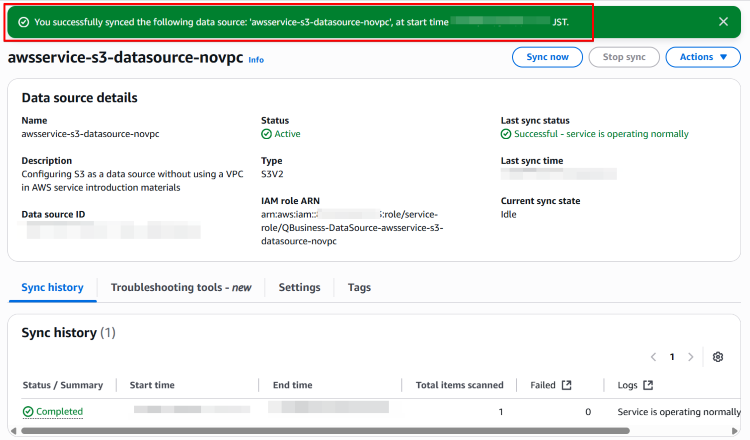This screenshot has width=750, height=440.
Task: Open the Info link beside data source title
Action: pos(256,60)
